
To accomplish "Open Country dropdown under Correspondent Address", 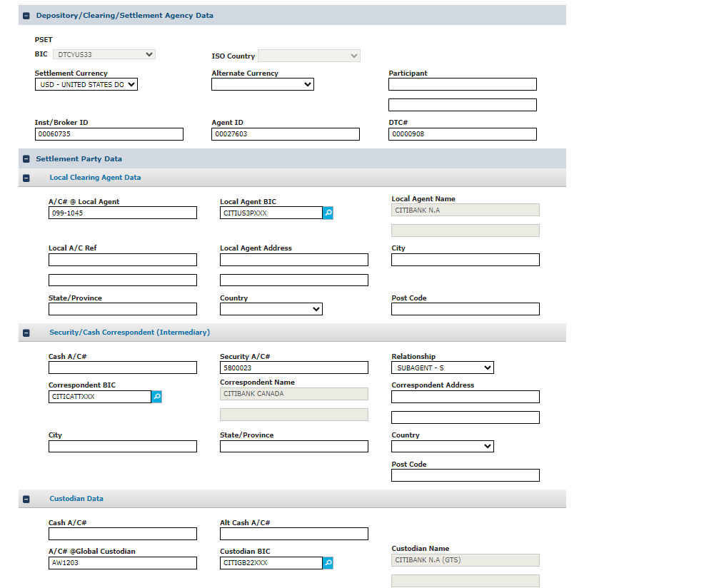I will tap(442, 446).
